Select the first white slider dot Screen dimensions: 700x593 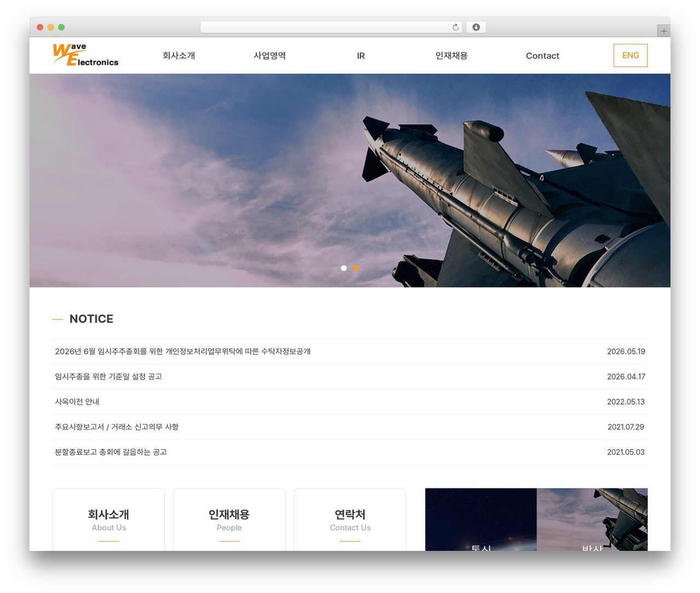click(x=343, y=268)
